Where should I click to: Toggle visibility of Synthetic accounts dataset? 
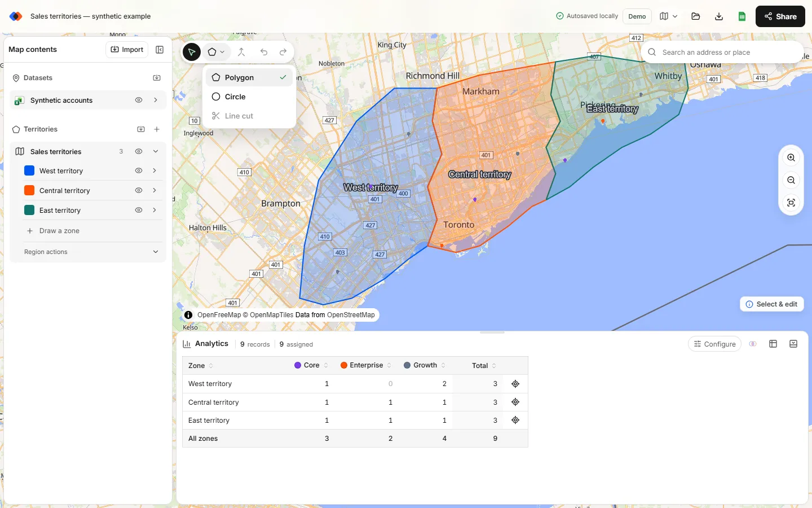tap(139, 100)
